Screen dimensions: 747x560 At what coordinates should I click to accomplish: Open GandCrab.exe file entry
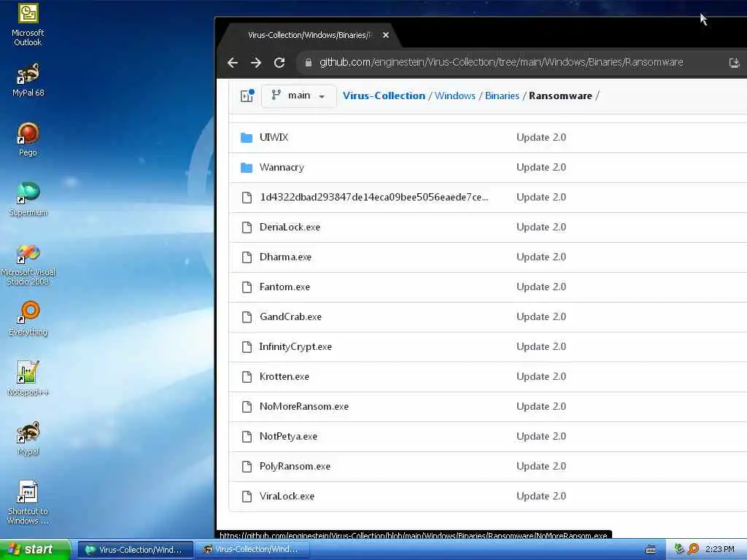pyautogui.click(x=290, y=316)
